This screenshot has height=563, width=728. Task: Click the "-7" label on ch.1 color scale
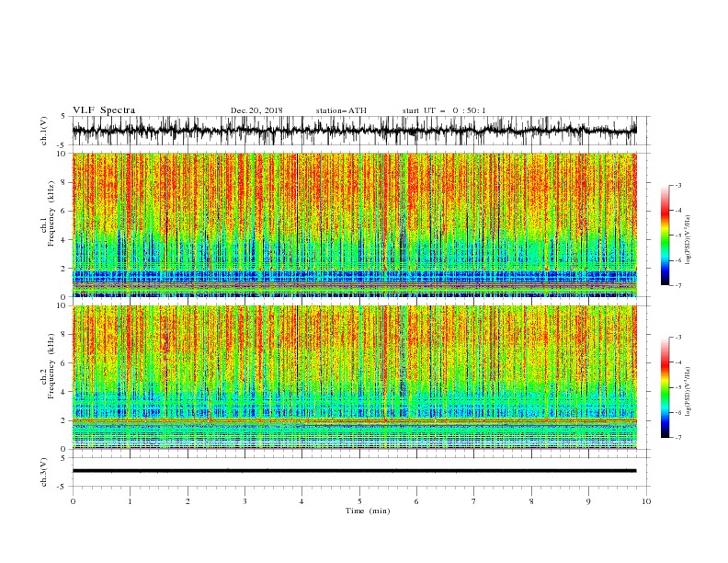[x=677, y=285]
